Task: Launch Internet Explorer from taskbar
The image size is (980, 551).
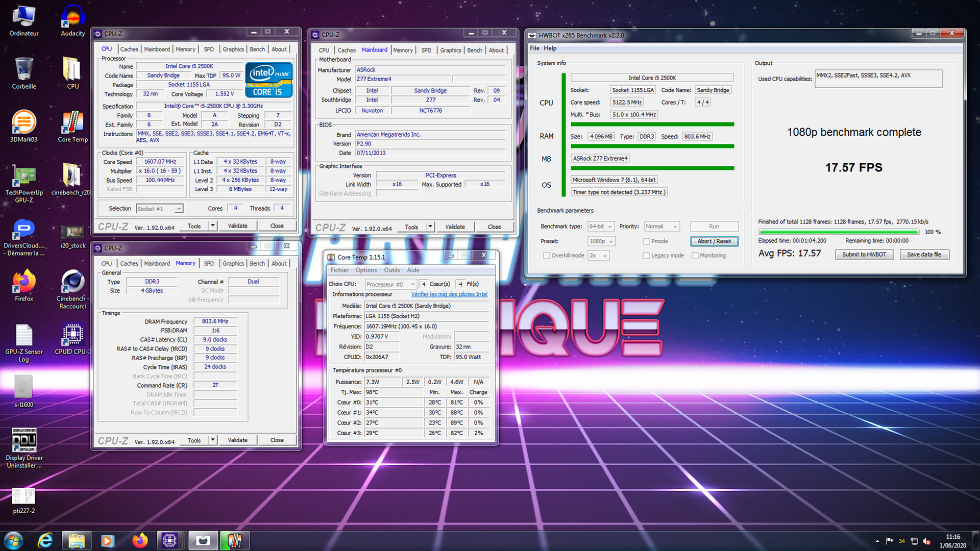Action: (x=45, y=540)
